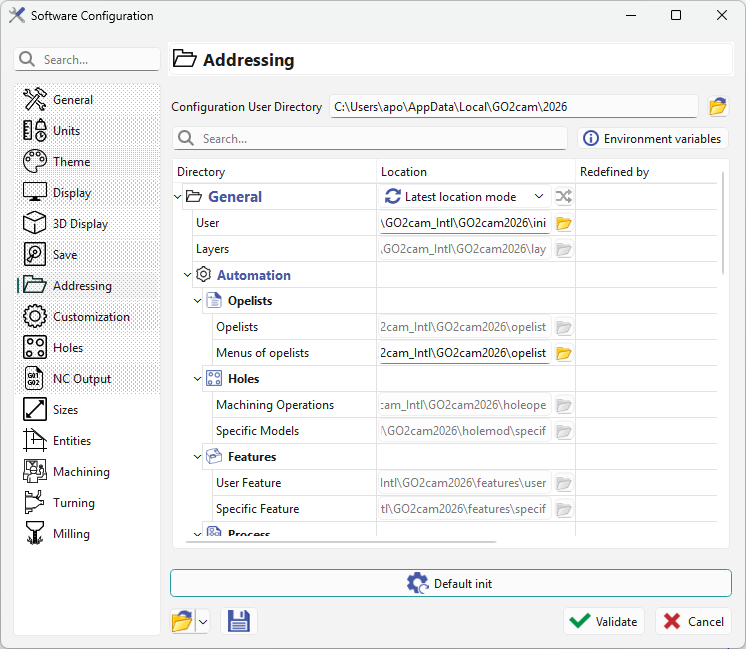Click the Default init button
The height and width of the screenshot is (649, 746).
coord(450,584)
